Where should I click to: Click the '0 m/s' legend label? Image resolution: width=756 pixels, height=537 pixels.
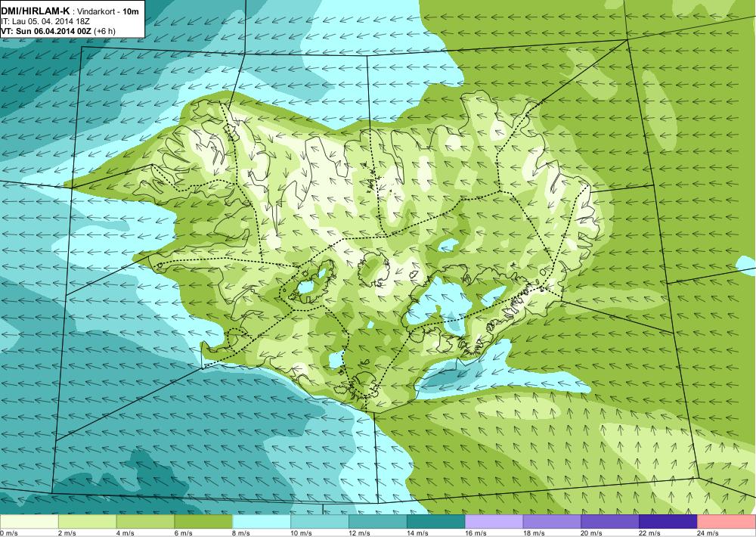click(9, 533)
